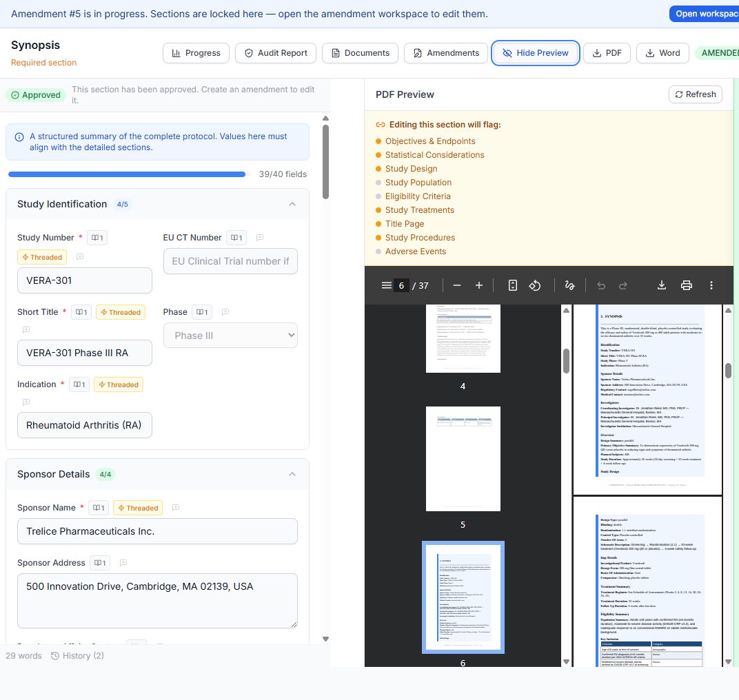The image size is (739, 700).
Task: Click the Threaded tag beside Short Title
Action: pos(121,312)
